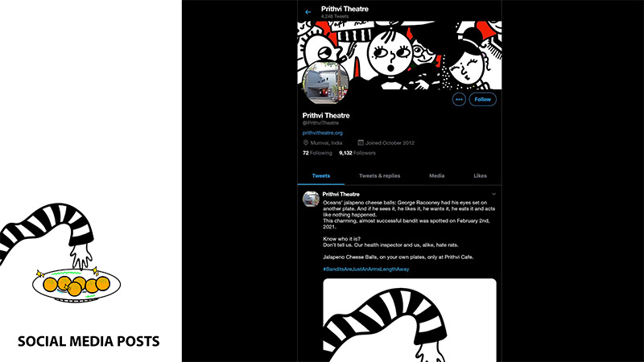
Task: Visit the prithvitheatre.org website link
Action: pos(323,133)
